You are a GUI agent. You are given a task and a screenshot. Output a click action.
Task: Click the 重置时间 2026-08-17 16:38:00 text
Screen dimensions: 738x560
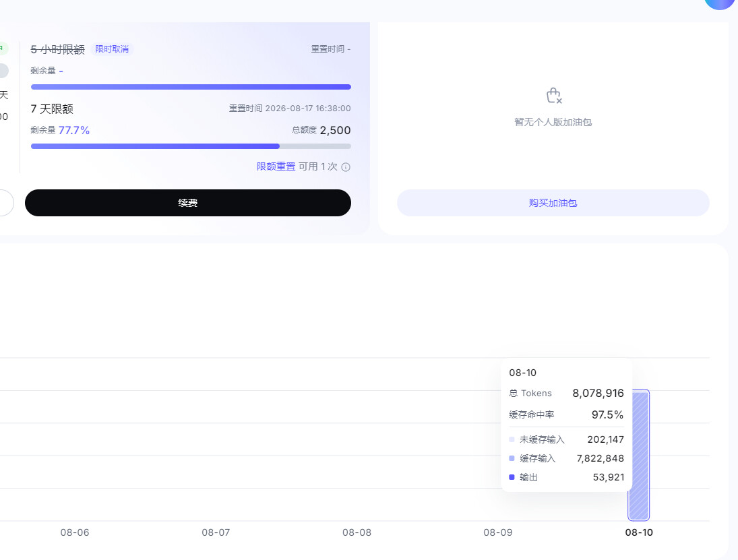tap(290, 108)
